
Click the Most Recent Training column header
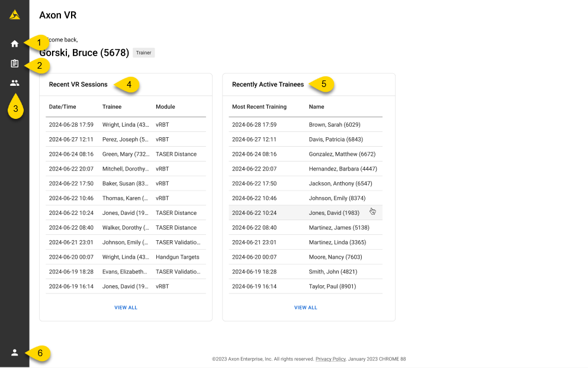[x=259, y=107]
